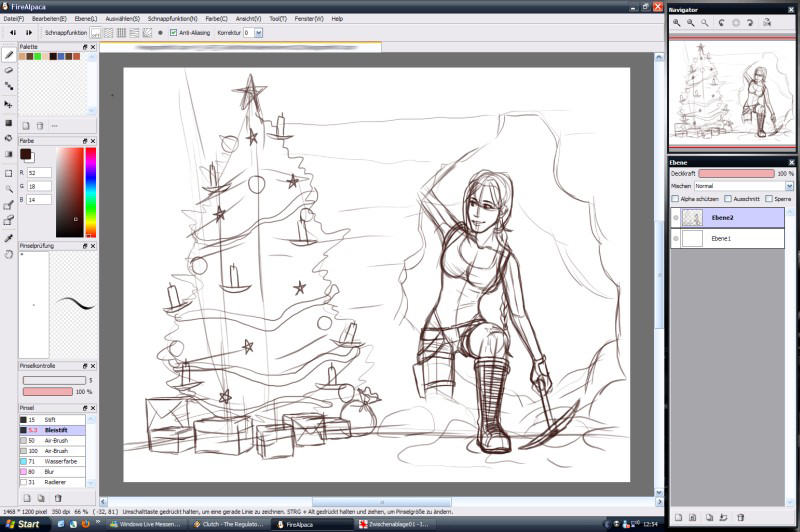The width and height of the screenshot is (800, 532).
Task: Select the Wasserfarbe brush
Action: coord(52,461)
